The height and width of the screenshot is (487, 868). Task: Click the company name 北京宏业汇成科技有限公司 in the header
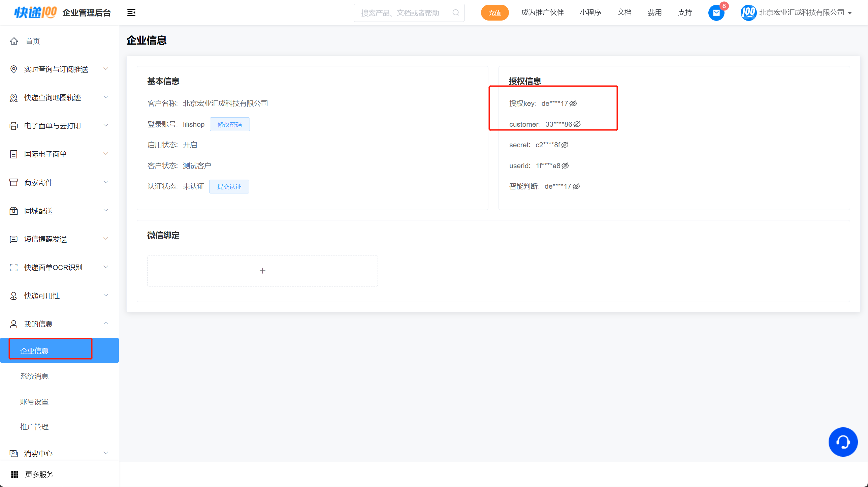pos(802,12)
